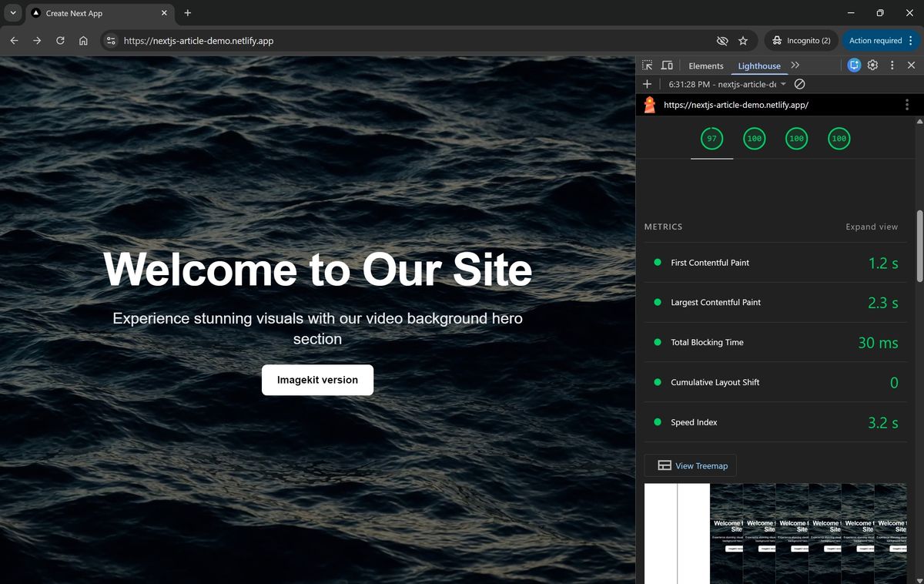Viewport: 924px width, 584px height.
Task: Click the Incognito badge in the toolbar
Action: pyautogui.click(x=801, y=40)
